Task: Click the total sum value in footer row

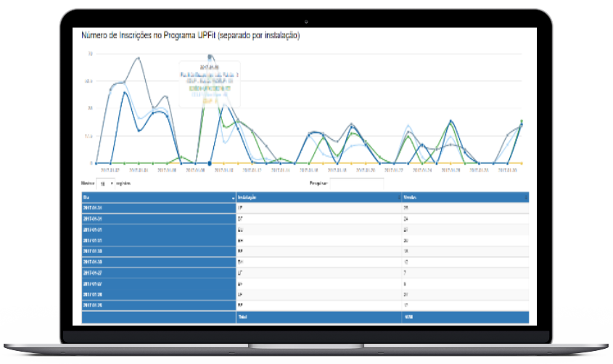Action: point(408,317)
